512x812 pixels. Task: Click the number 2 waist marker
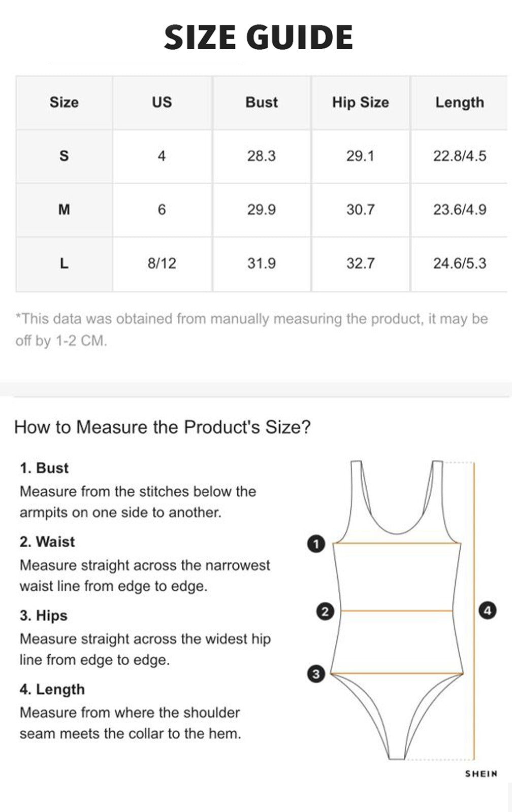click(x=325, y=611)
